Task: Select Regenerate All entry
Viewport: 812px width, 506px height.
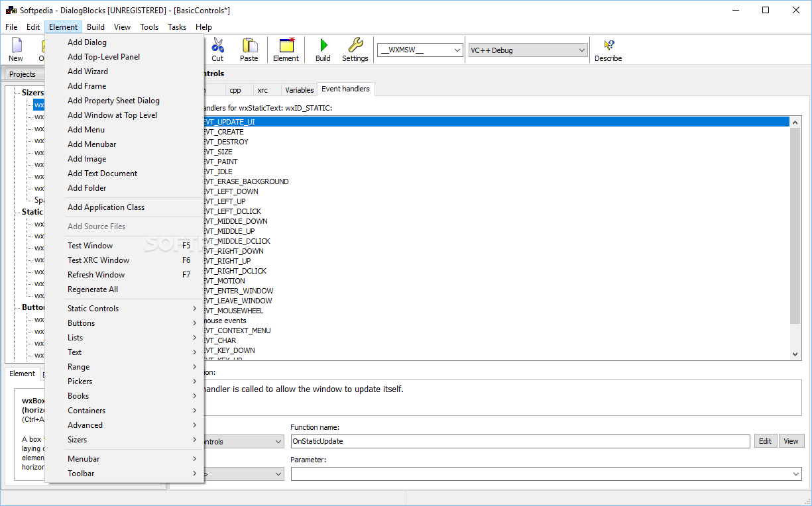Action: (125, 289)
